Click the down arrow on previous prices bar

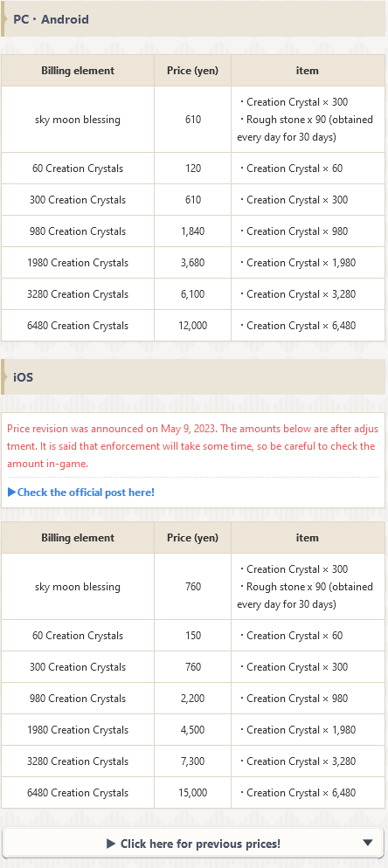[368, 843]
